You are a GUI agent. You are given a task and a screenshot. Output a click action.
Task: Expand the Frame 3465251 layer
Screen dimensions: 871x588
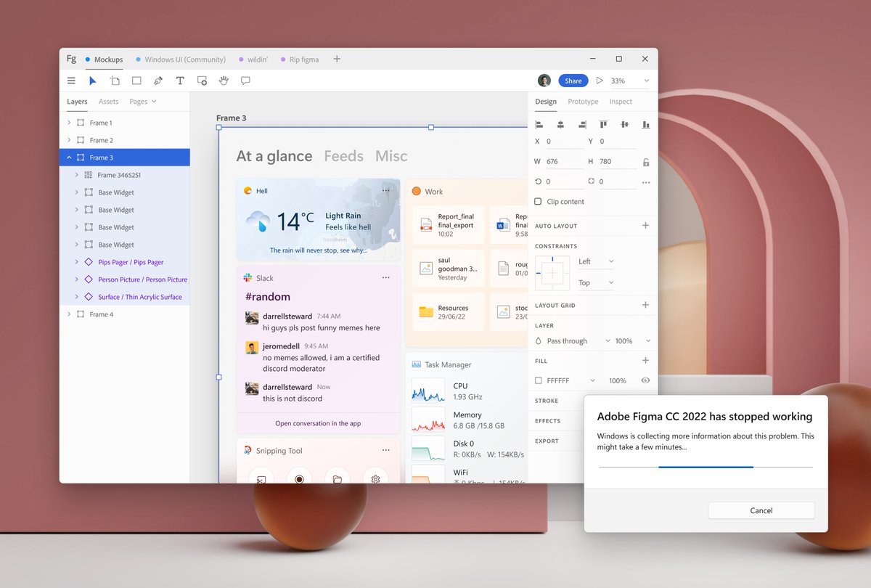coord(77,175)
